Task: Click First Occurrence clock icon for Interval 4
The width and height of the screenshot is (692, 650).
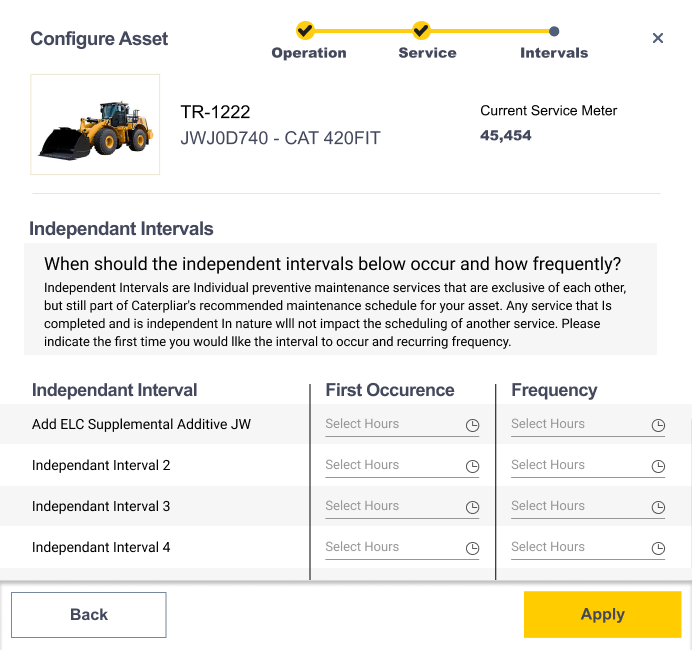Action: tap(472, 548)
